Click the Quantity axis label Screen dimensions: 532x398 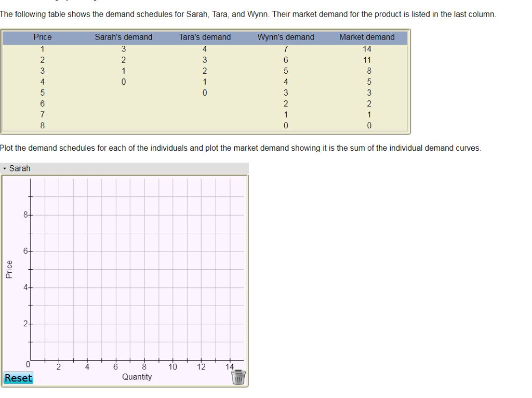click(x=137, y=377)
